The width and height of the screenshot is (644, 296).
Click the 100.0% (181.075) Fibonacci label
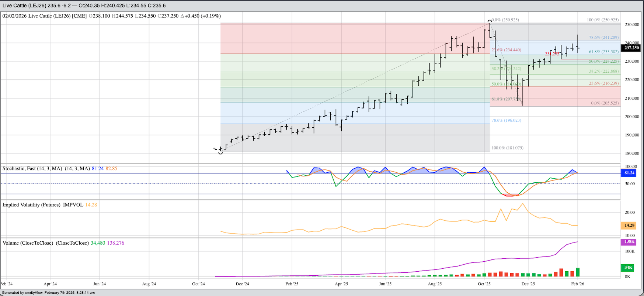507,148
